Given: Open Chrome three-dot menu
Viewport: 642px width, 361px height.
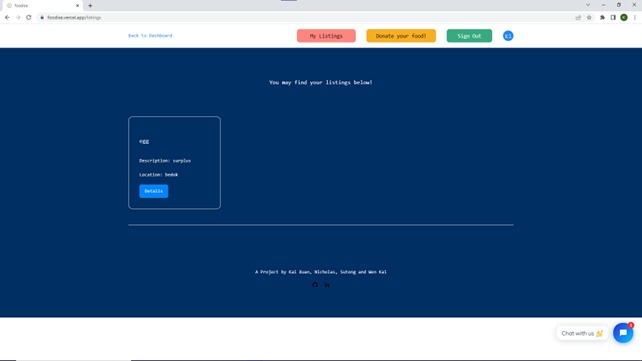Looking at the screenshot, I should tap(635, 18).
